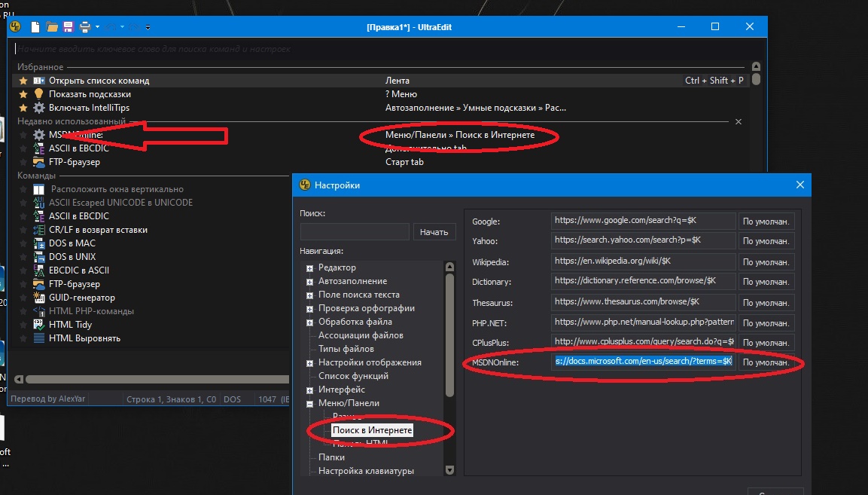The height and width of the screenshot is (495, 868).
Task: Select 'Типы файлов' in settings navigation
Action: pyautogui.click(x=346, y=349)
